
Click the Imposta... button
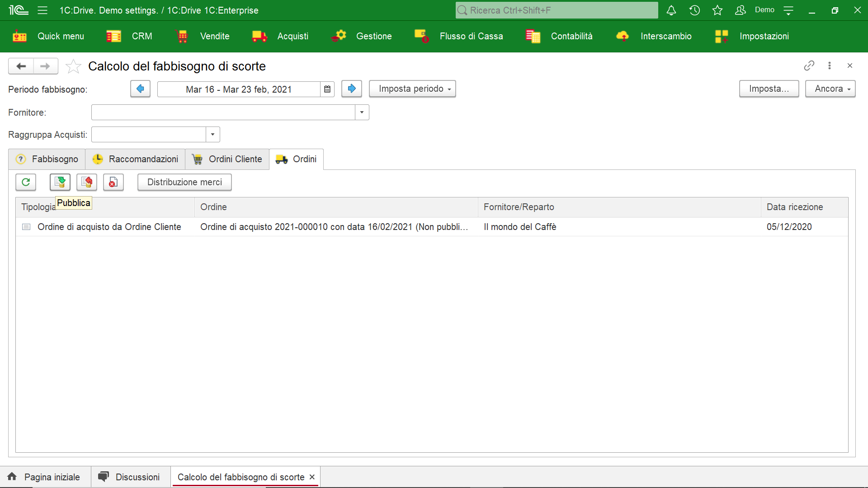[x=769, y=89]
